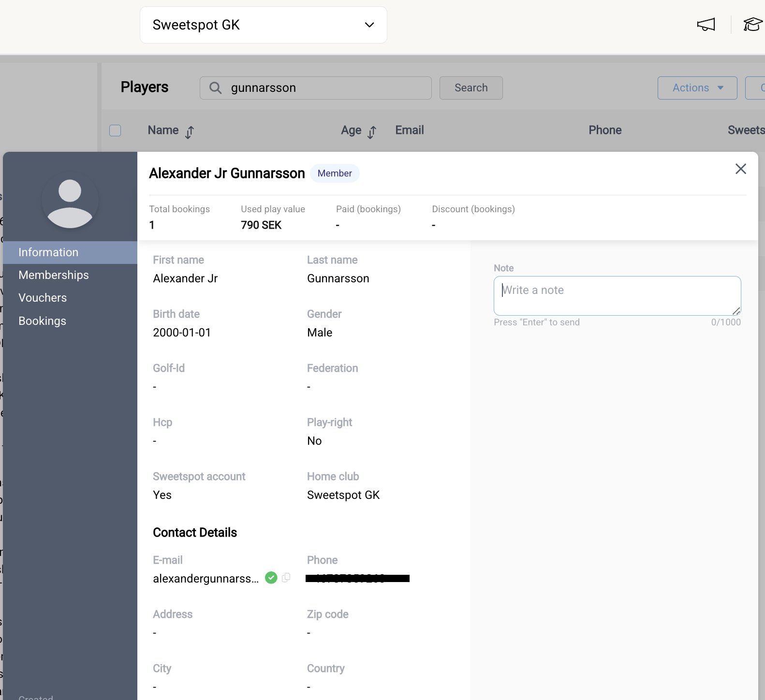Copy the email with the copy icon
The width and height of the screenshot is (765, 700).
coord(286,578)
